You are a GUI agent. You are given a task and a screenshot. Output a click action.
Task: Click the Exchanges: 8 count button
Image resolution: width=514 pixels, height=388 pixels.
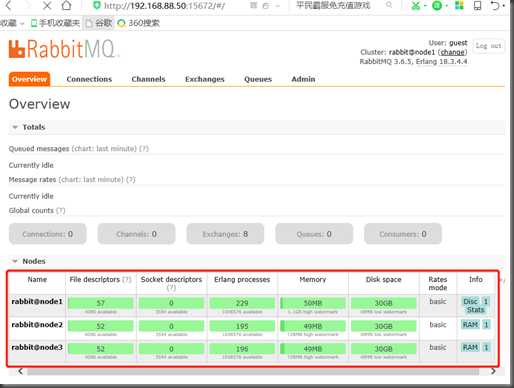pos(225,234)
